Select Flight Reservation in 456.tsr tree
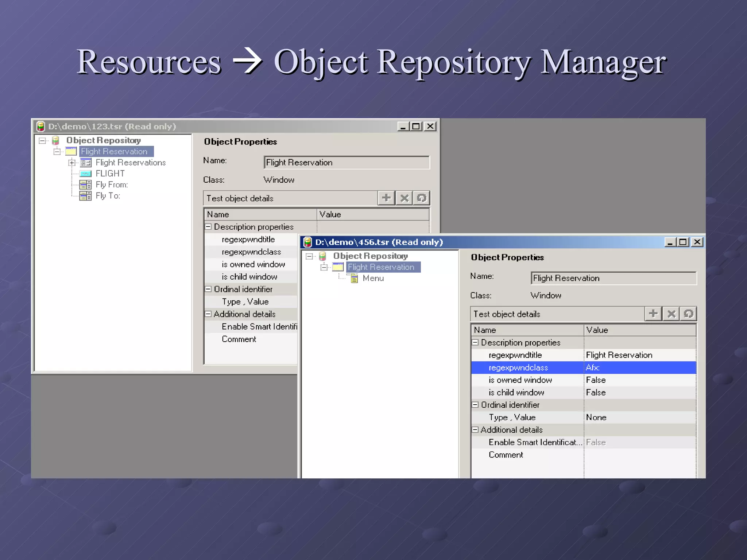The image size is (747, 560). [x=383, y=267]
